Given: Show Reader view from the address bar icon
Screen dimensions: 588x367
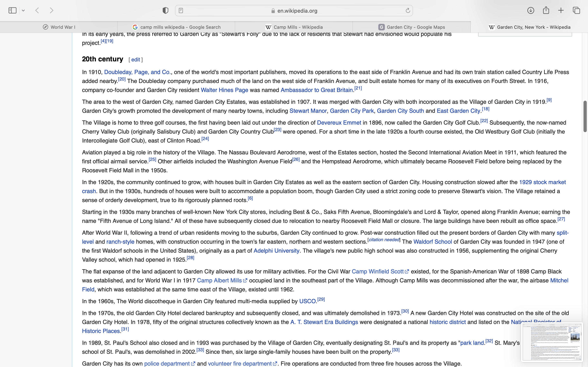Looking at the screenshot, I should tap(181, 10).
